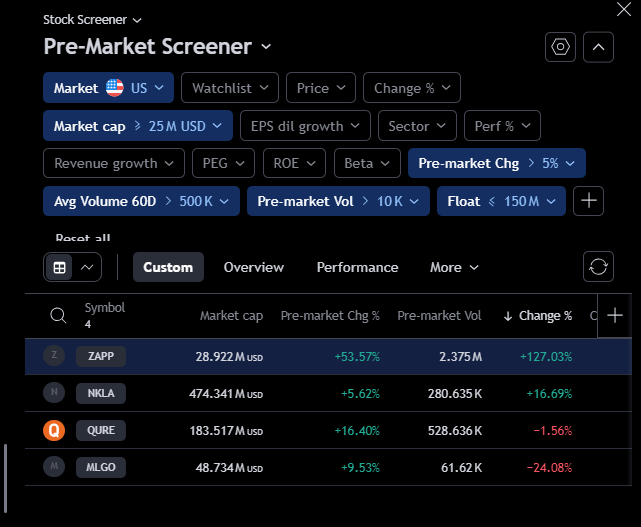Click the refresh screener data icon

coord(598,267)
